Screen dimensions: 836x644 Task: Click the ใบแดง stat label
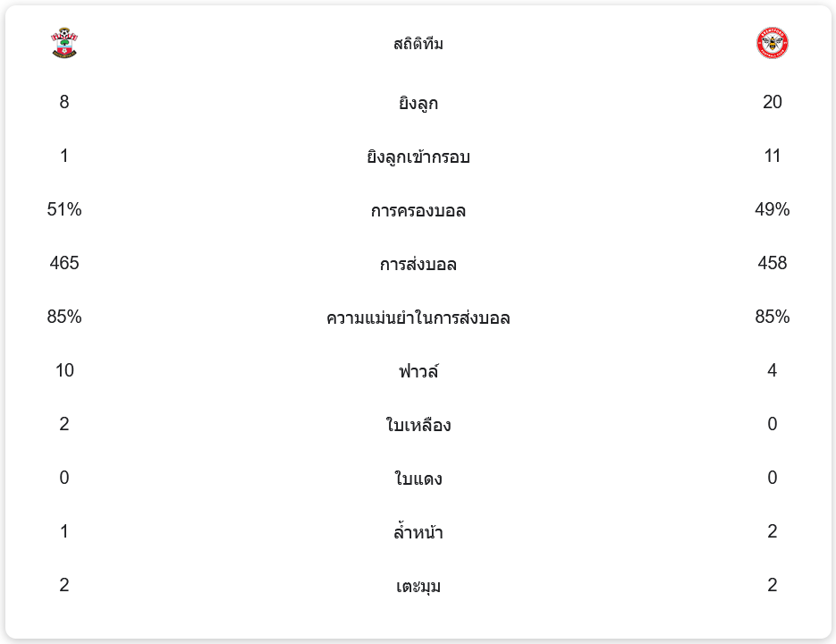tap(418, 479)
